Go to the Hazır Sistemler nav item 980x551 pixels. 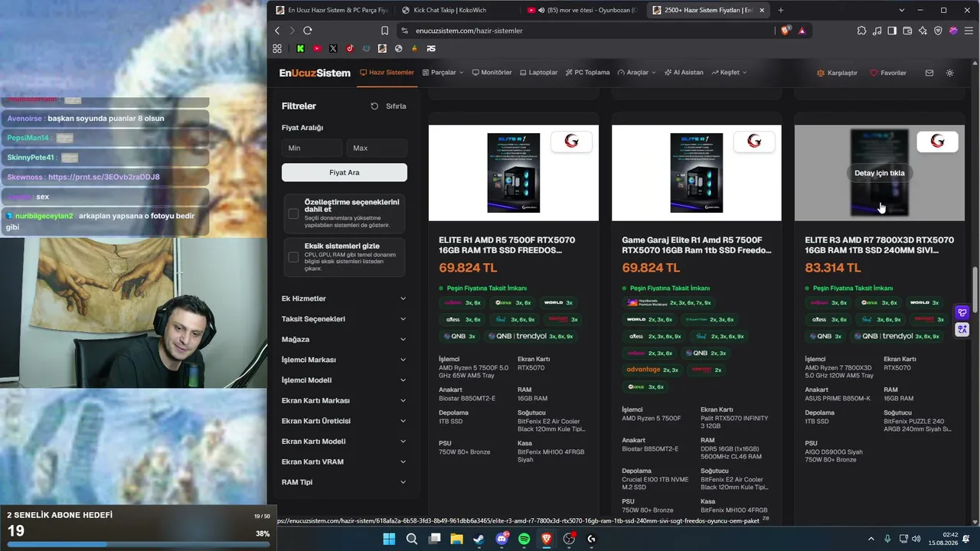pyautogui.click(x=387, y=73)
